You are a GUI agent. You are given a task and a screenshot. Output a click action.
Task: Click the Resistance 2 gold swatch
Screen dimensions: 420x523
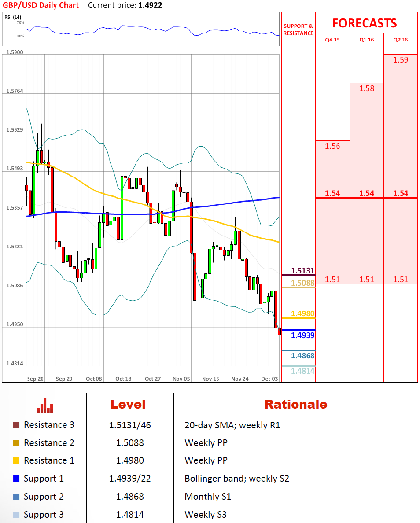[16, 443]
